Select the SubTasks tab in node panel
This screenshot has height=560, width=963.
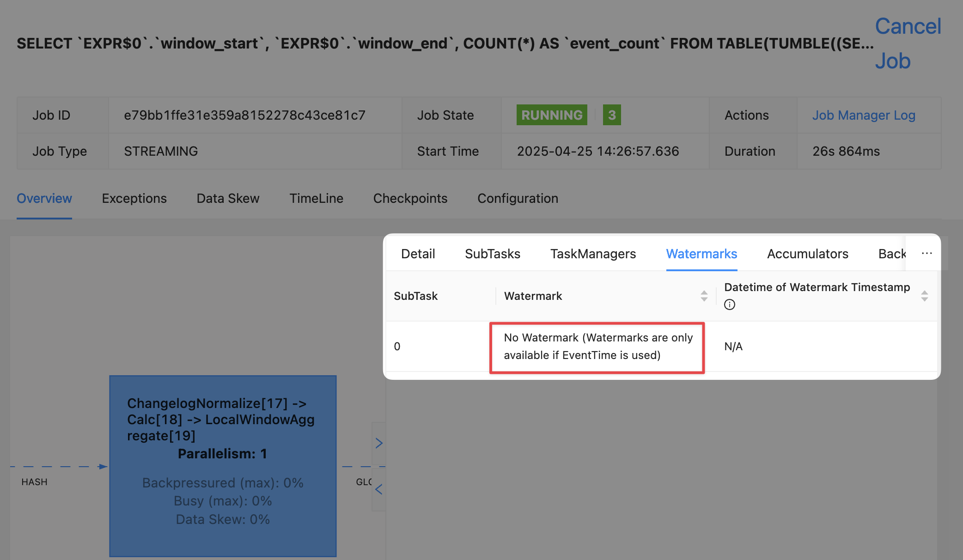point(492,254)
